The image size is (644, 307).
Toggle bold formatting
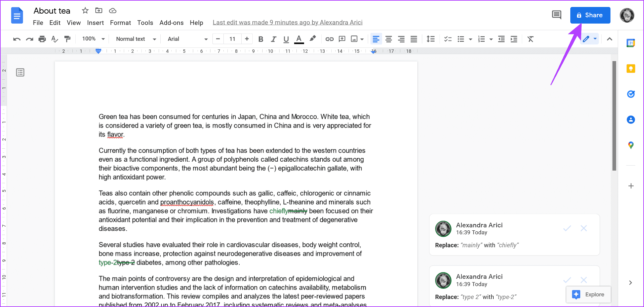coord(261,39)
